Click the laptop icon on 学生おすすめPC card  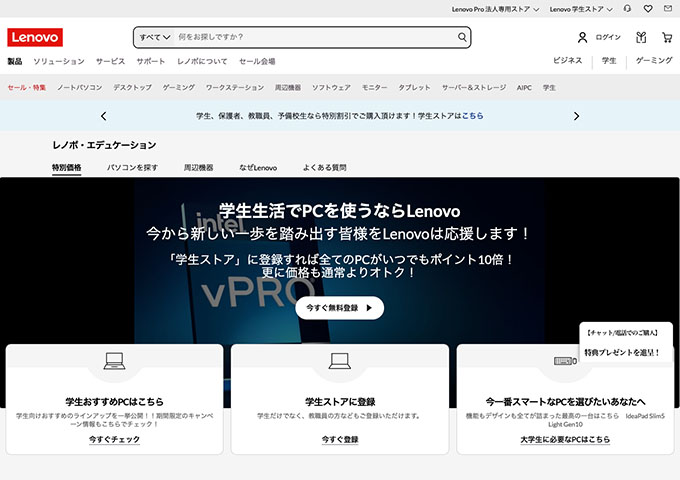114,361
